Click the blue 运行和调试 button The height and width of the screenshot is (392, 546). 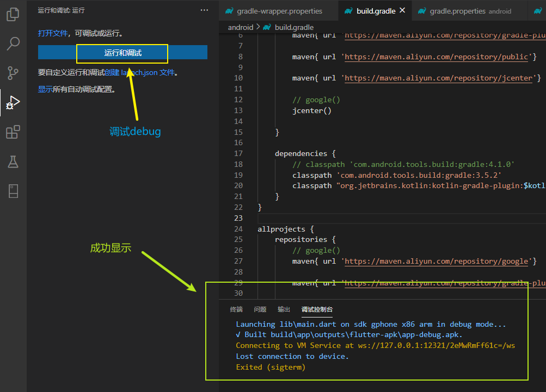click(x=122, y=53)
